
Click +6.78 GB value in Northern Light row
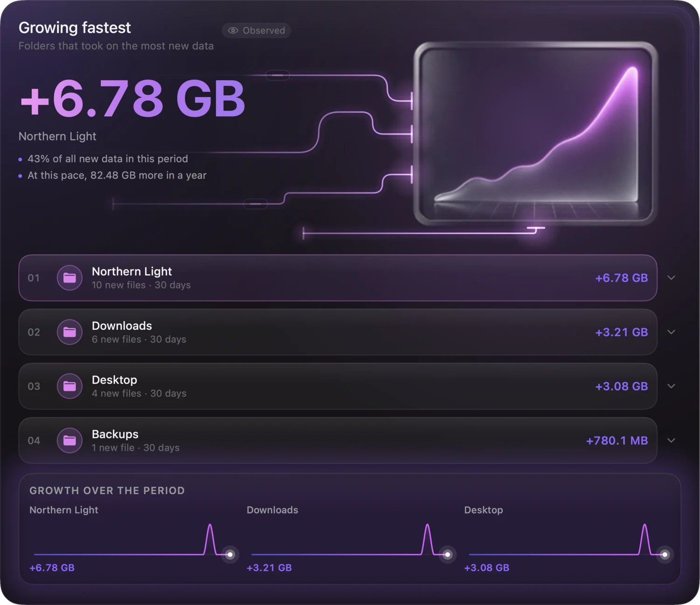(622, 278)
